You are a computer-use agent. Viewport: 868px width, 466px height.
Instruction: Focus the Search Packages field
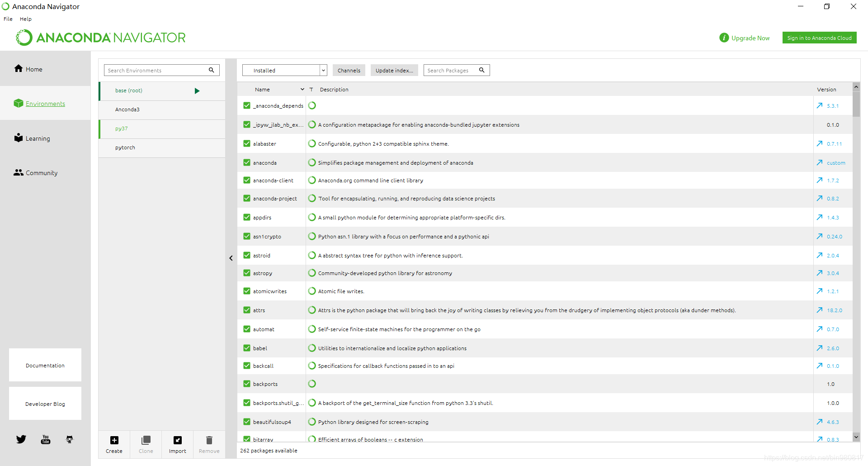coord(457,70)
